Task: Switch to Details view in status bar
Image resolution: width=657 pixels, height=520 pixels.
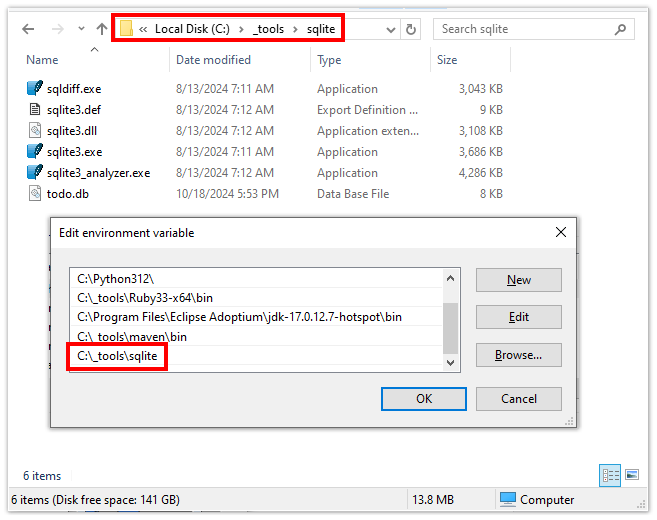Action: (x=610, y=475)
